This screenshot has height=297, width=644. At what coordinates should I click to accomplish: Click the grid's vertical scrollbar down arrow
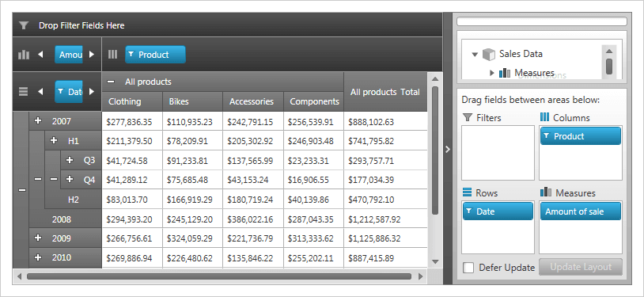click(x=435, y=261)
